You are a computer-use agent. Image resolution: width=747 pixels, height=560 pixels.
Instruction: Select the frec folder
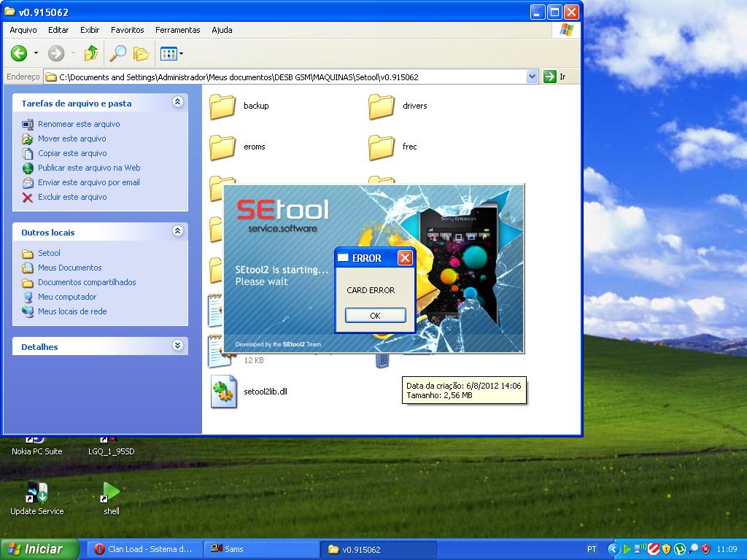pyautogui.click(x=393, y=147)
